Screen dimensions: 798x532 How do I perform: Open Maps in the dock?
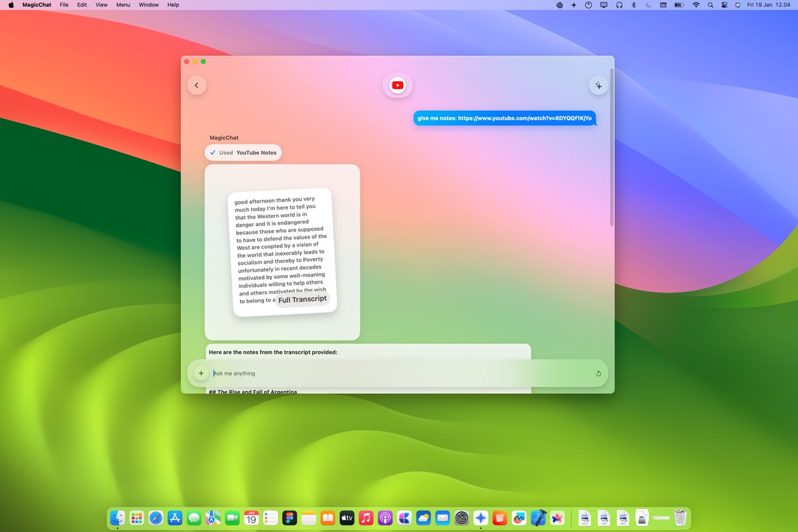click(213, 518)
